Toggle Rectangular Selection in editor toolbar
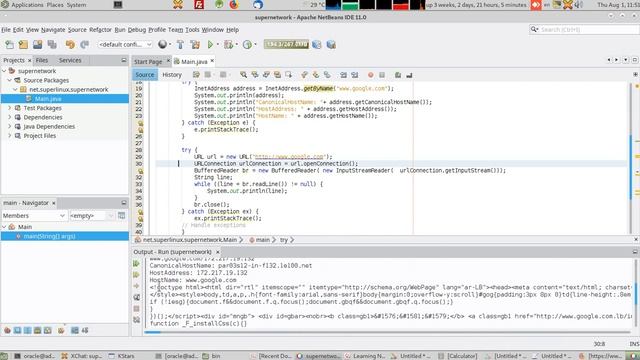 tap(289, 75)
